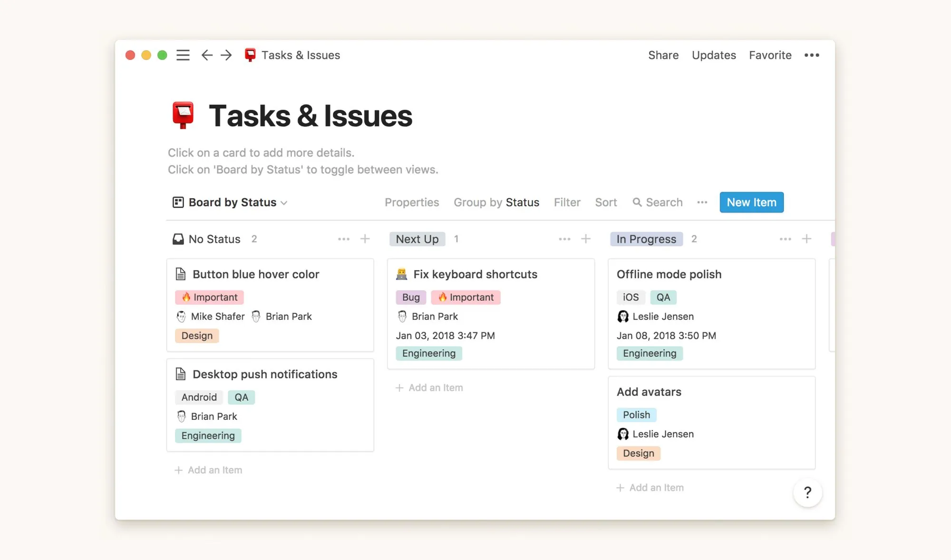Viewport: 951px width, 560px height.
Task: Open the sidebar hamburger menu
Action: pos(183,55)
